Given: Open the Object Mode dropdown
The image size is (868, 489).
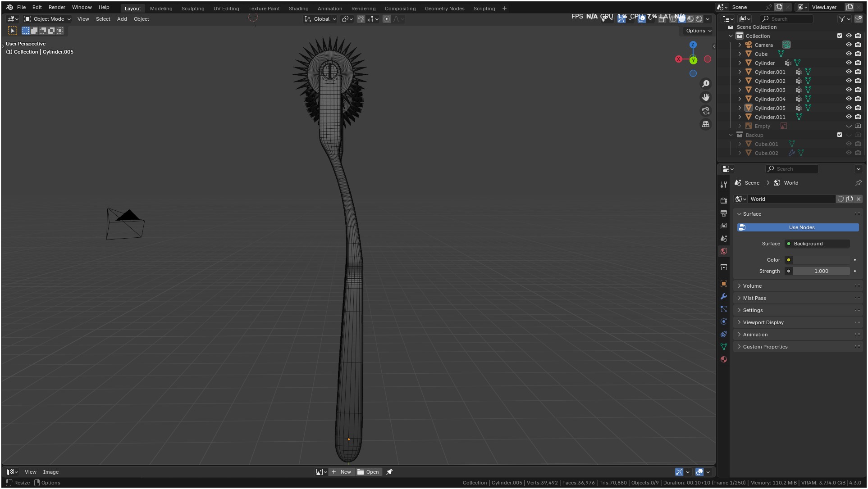Looking at the screenshot, I should [47, 19].
